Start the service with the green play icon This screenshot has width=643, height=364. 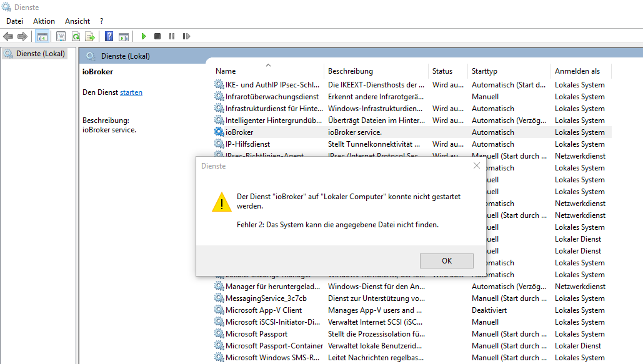point(144,36)
